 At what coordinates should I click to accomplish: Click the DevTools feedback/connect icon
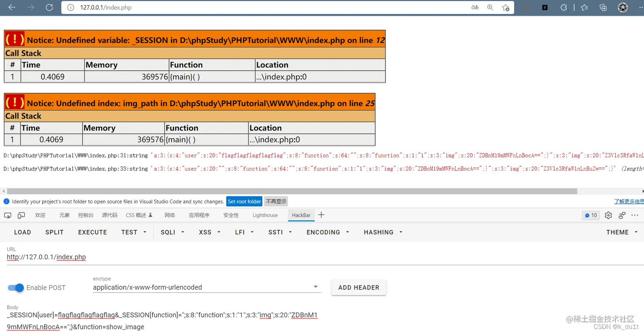tap(622, 215)
